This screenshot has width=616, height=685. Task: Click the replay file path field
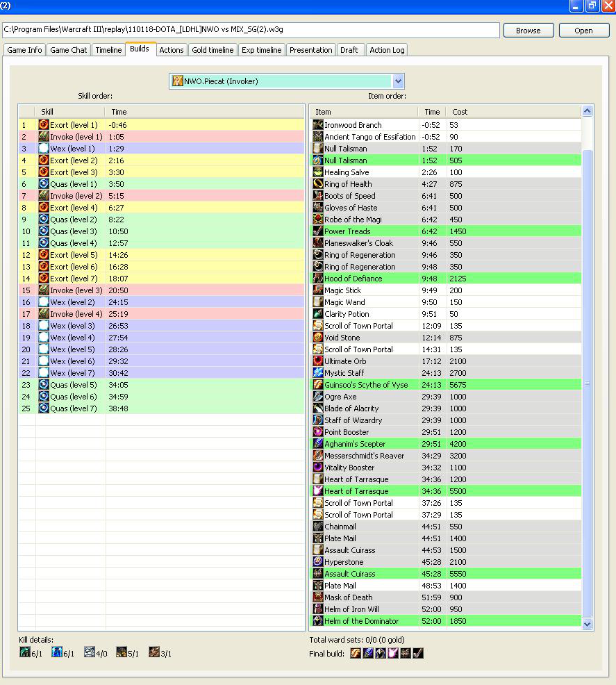pos(250,31)
